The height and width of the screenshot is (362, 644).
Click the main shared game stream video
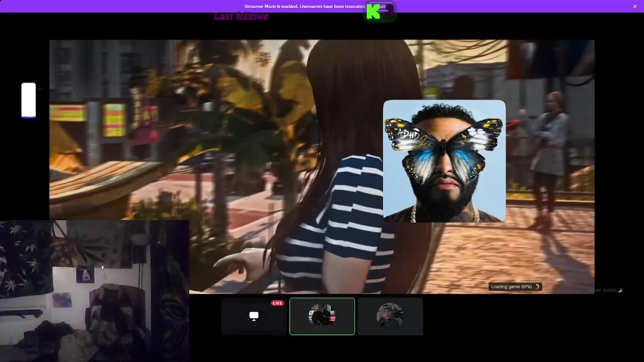click(322, 166)
